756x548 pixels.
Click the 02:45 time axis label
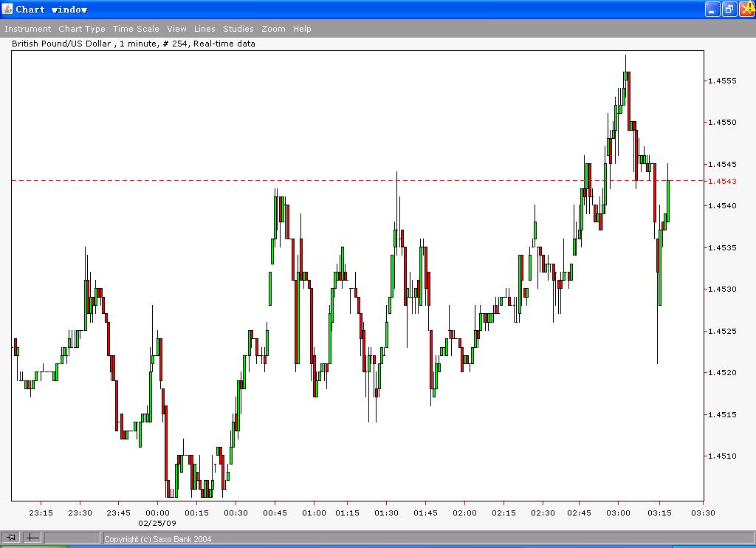pos(579,513)
